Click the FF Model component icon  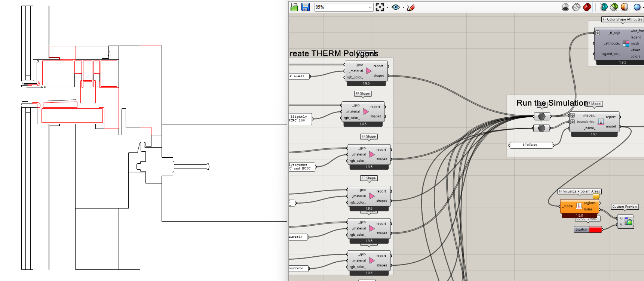[x=601, y=121]
